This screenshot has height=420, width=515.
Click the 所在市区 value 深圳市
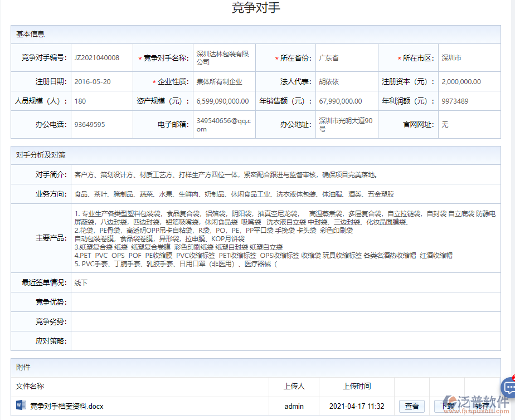tap(451, 58)
